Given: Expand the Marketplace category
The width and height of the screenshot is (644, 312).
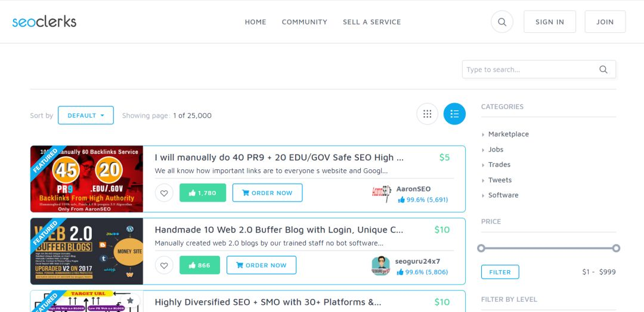Looking at the screenshot, I should [508, 134].
